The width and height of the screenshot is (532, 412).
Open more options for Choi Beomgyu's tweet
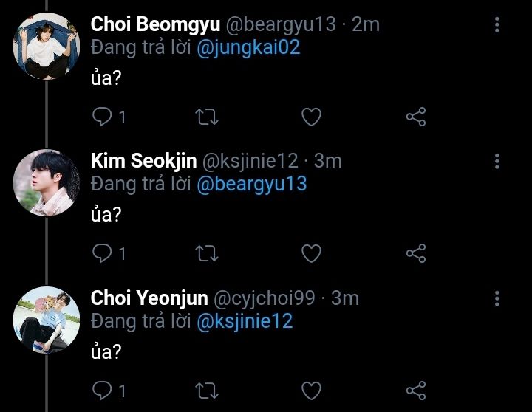pos(497,25)
